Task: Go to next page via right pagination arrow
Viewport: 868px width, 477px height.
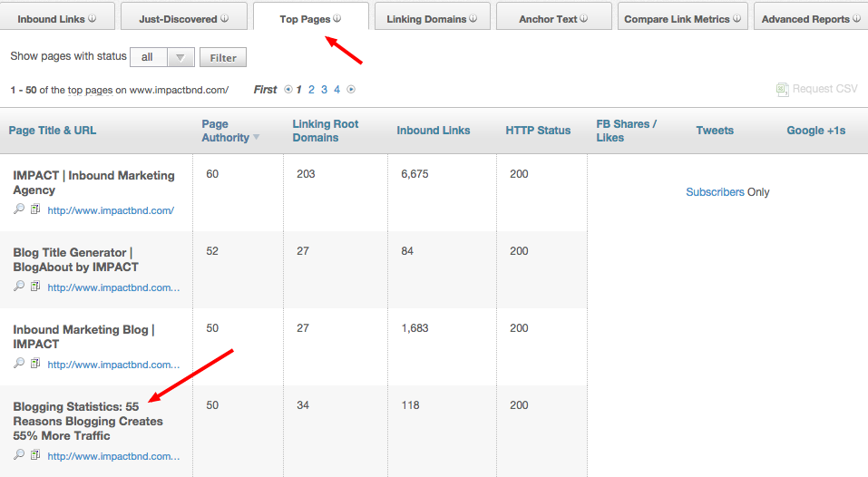Action: coord(351,89)
